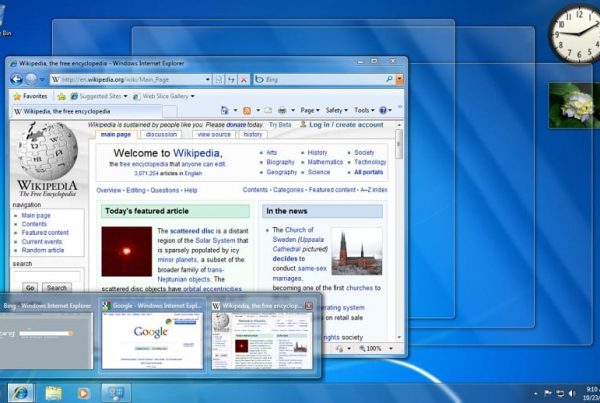Click the Wikipedia sidebar search field
This screenshot has height=403, width=600.
pos(47,276)
